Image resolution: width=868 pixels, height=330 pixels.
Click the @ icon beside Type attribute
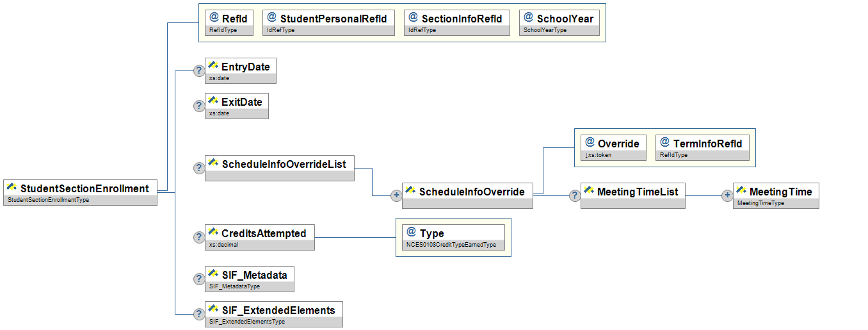click(x=412, y=232)
